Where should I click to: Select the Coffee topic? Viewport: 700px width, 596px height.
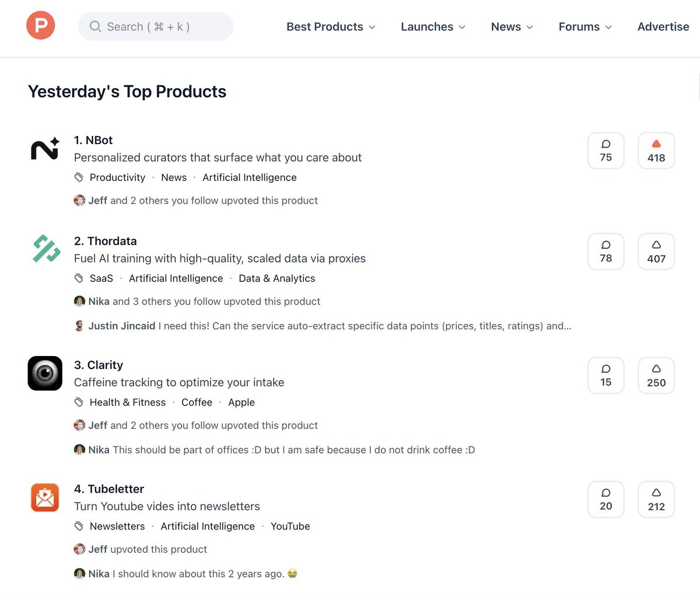click(197, 402)
